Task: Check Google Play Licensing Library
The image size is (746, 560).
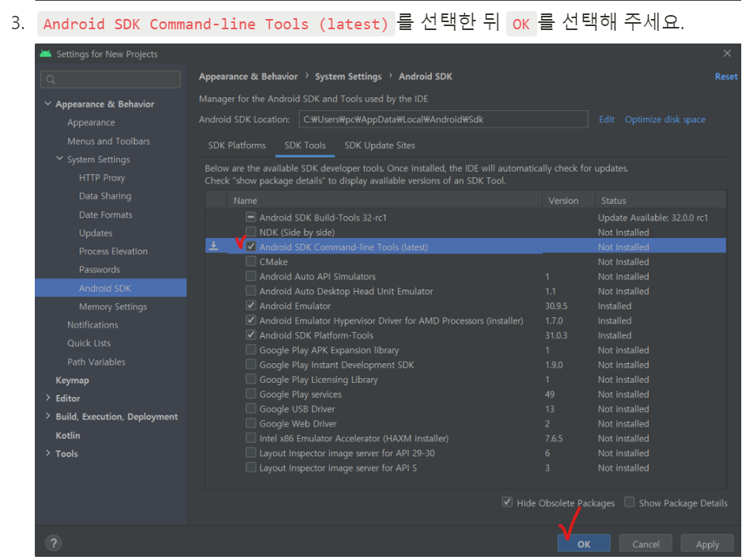Action: tap(251, 379)
